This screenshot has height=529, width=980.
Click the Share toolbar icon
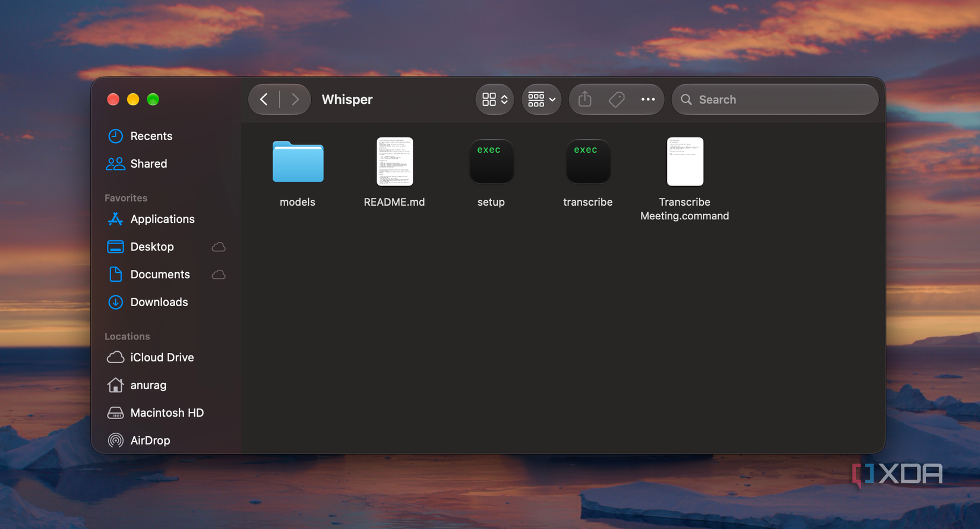tap(585, 99)
